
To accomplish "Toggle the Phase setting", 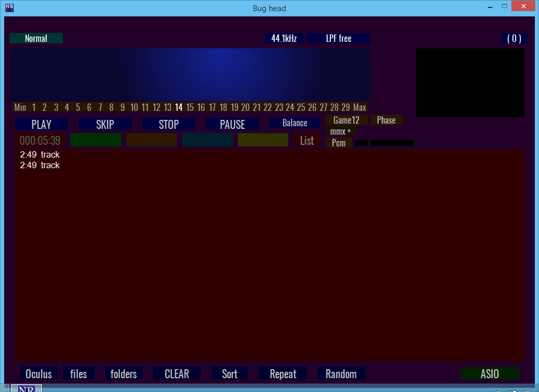I will pos(386,120).
